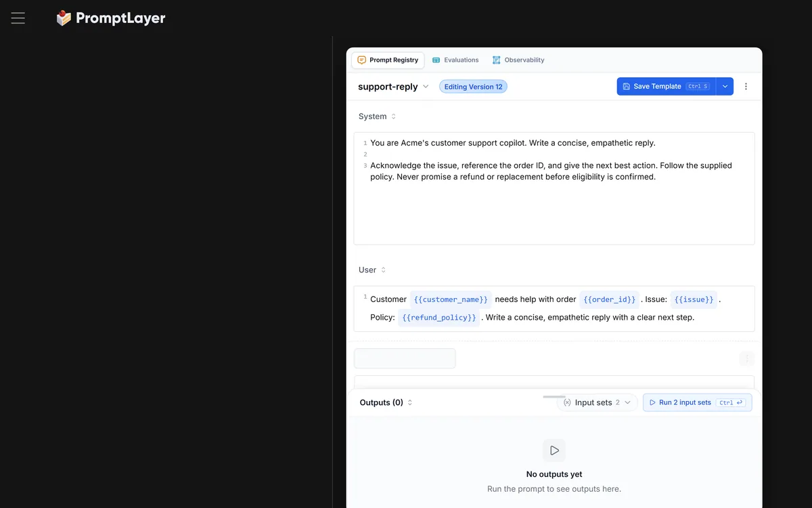The image size is (812, 508).
Task: Click the Prompt Registry tab icon
Action: click(x=361, y=60)
